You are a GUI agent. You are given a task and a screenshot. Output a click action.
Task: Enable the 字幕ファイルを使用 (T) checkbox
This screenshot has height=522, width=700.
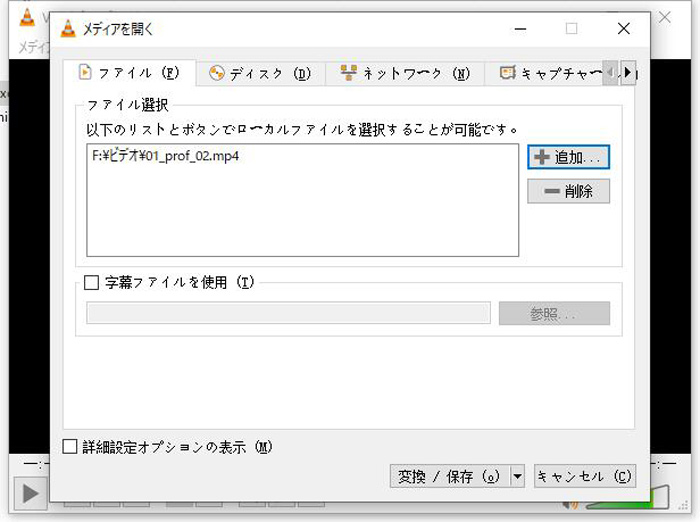pyautogui.click(x=92, y=282)
